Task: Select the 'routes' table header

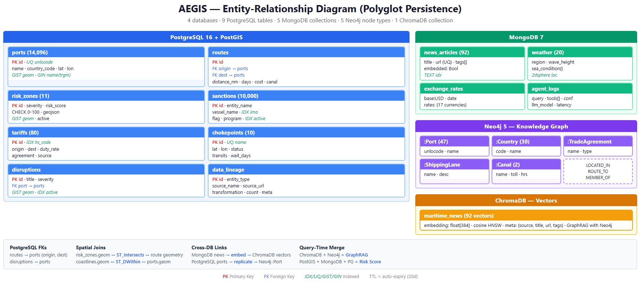Action: point(307,53)
